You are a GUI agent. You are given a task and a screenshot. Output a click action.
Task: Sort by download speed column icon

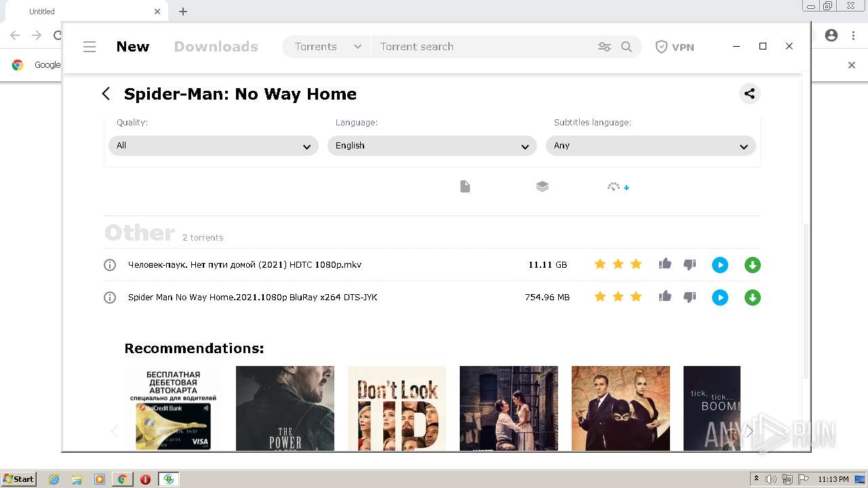618,186
